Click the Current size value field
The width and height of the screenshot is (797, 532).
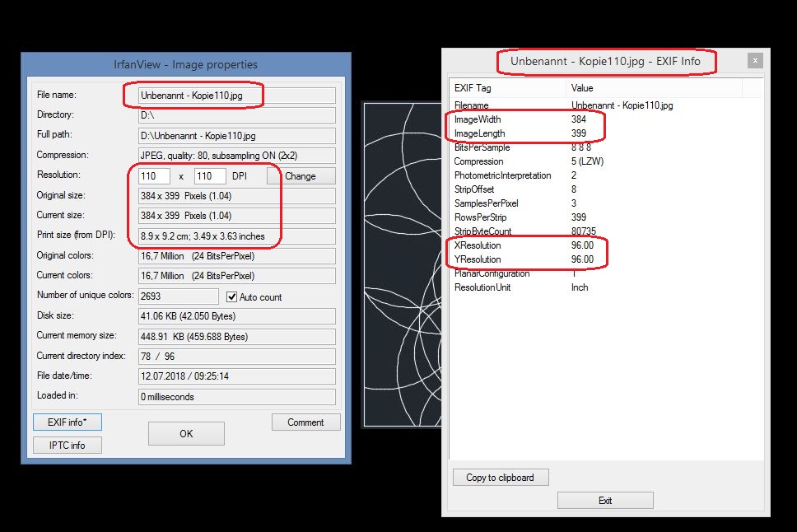(237, 216)
